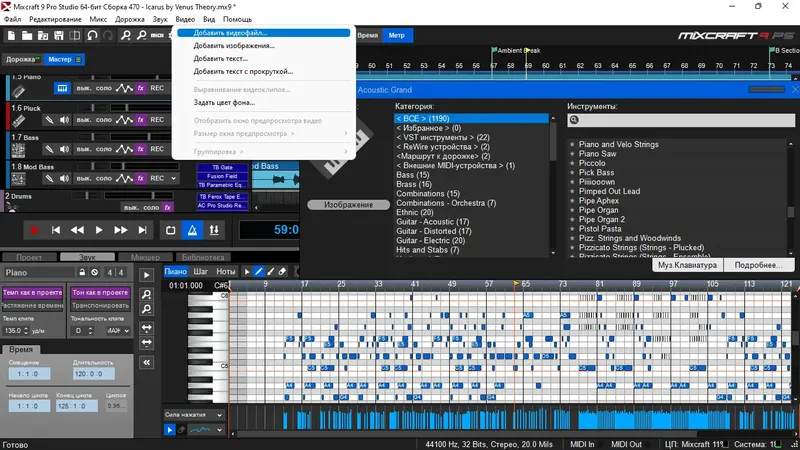Enable 'Темп как в проекте' option
The image size is (800, 450).
pyautogui.click(x=33, y=293)
